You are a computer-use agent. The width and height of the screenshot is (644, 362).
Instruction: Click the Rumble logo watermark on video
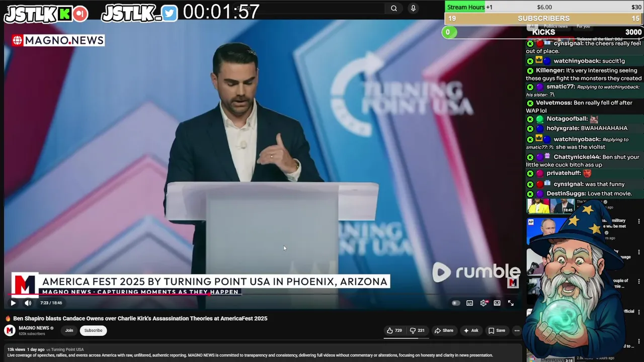[x=476, y=272]
